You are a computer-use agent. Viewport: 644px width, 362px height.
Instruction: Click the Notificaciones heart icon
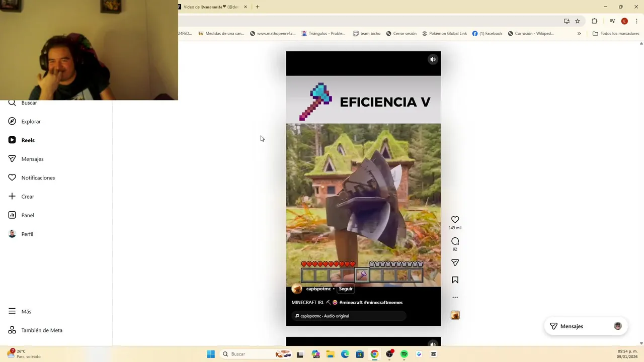tap(12, 177)
